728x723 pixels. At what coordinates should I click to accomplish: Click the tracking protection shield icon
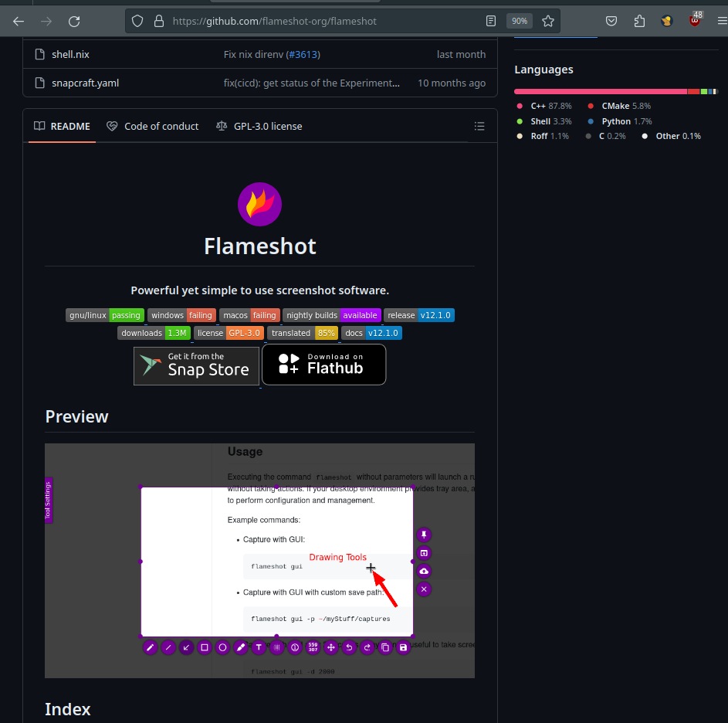[137, 21]
